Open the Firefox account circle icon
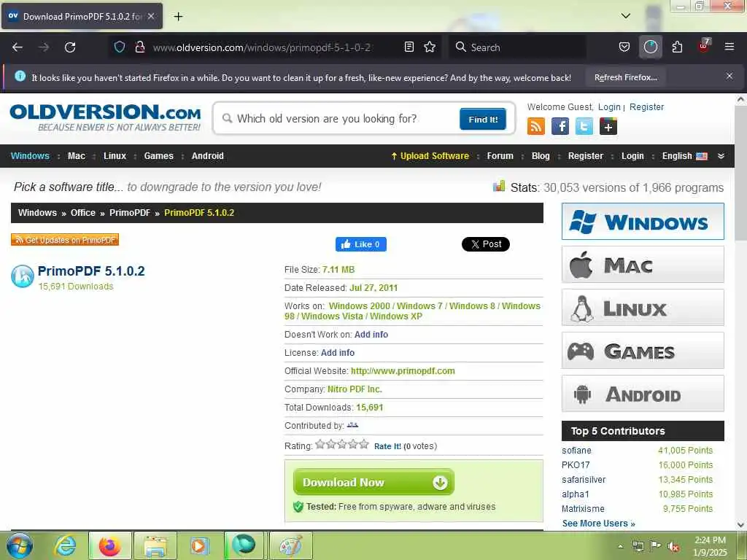The width and height of the screenshot is (747, 560). [650, 47]
